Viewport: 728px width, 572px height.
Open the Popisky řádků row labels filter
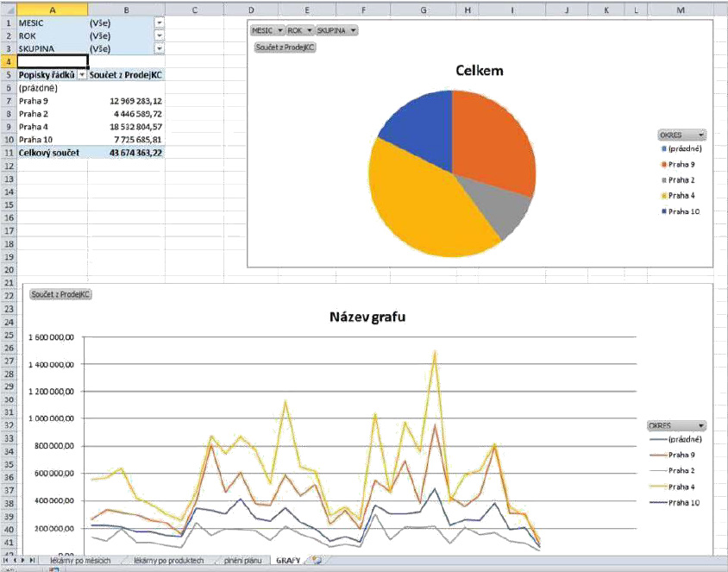(81, 75)
